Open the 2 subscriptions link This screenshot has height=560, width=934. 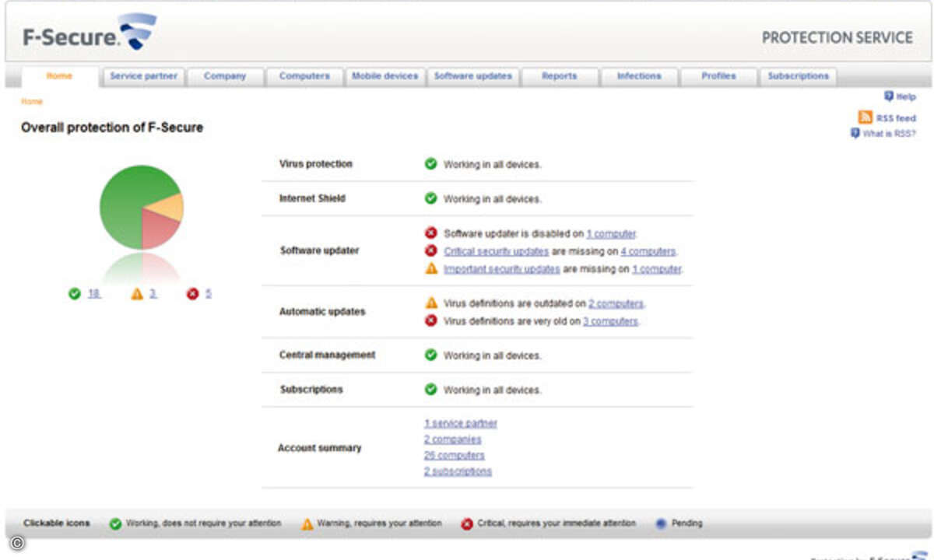point(458,471)
